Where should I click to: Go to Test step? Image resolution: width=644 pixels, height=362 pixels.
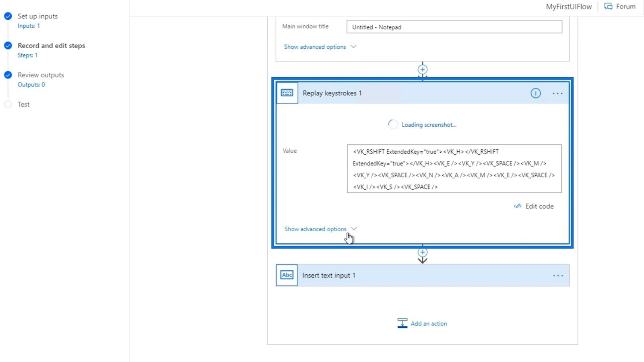point(23,104)
